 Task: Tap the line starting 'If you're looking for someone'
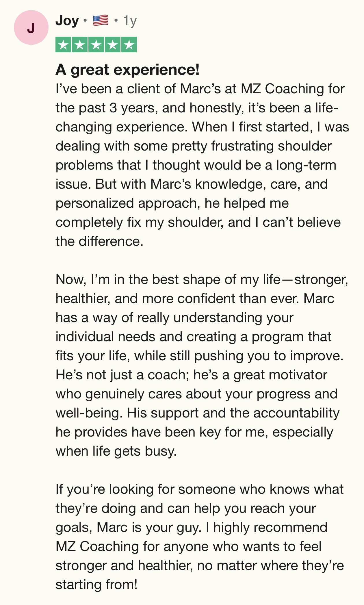click(199, 489)
